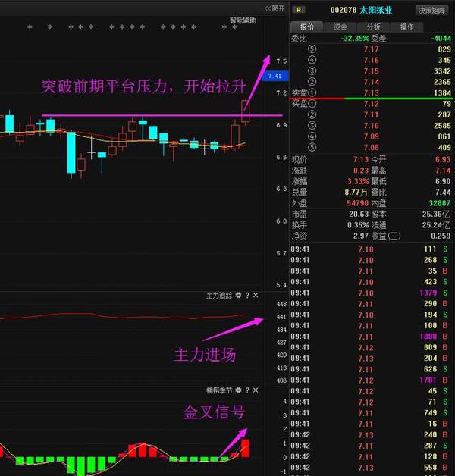Image resolution: width=455 pixels, height=476 pixels.
Task: Open the 分析 tab
Action: point(374,27)
